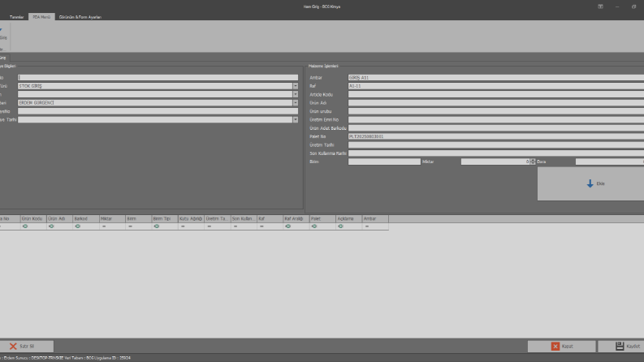Click equals filter under Miktar column
The height and width of the screenshot is (362, 644).
104,226
